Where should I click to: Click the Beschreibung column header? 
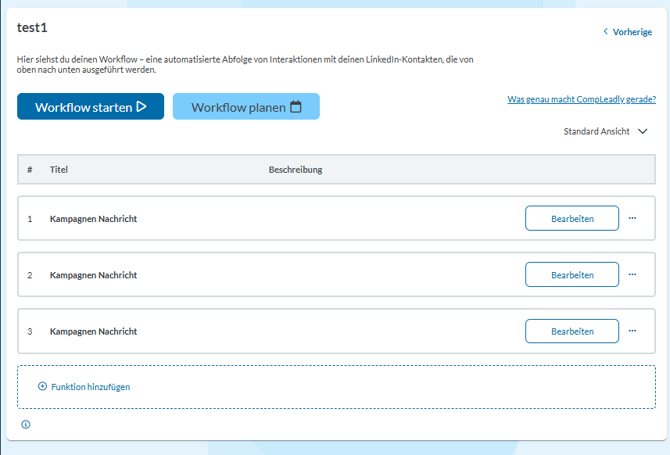point(295,170)
